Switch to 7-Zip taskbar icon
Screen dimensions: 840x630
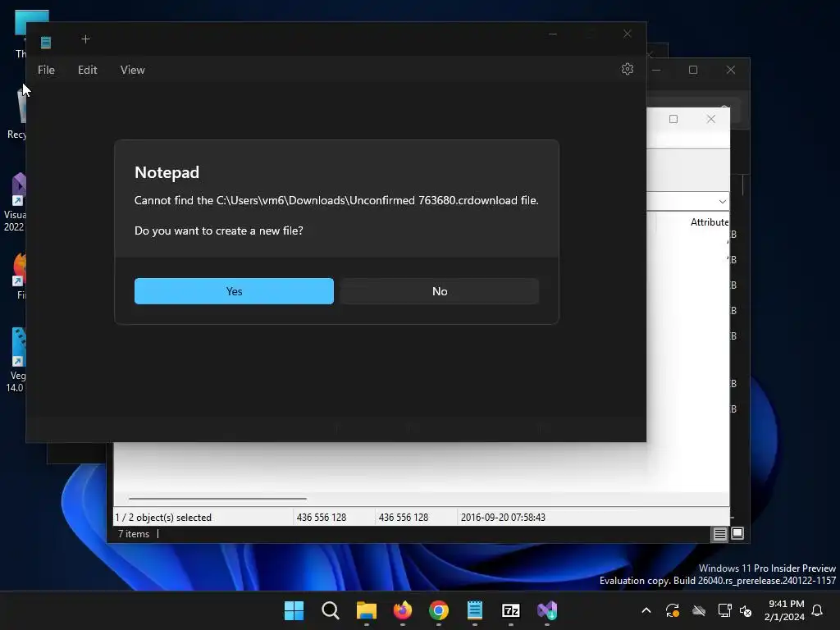click(x=511, y=610)
